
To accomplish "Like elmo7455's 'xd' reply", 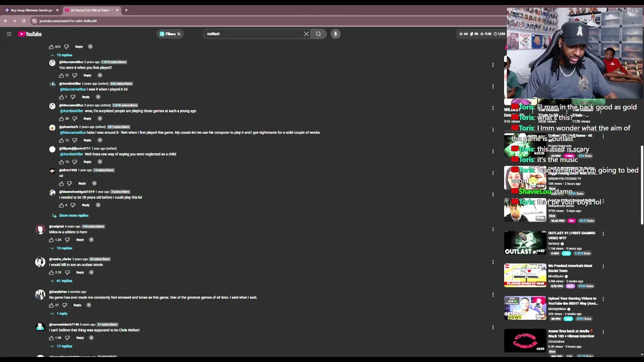I will pyautogui.click(x=61, y=184).
